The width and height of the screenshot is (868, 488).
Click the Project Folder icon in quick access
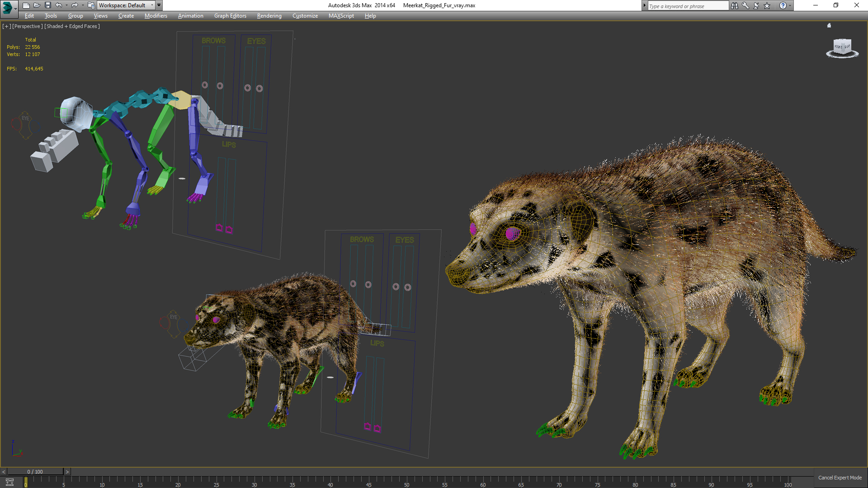click(91, 5)
